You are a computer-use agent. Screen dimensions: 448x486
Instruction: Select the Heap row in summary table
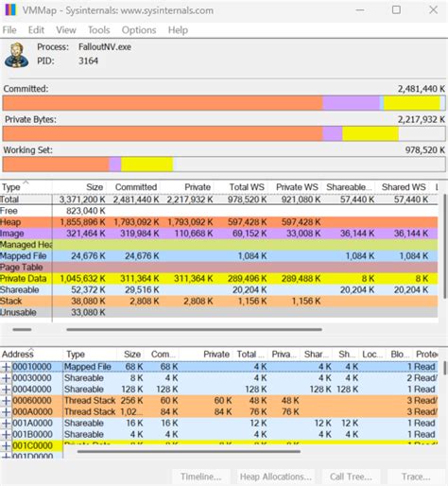pos(218,222)
